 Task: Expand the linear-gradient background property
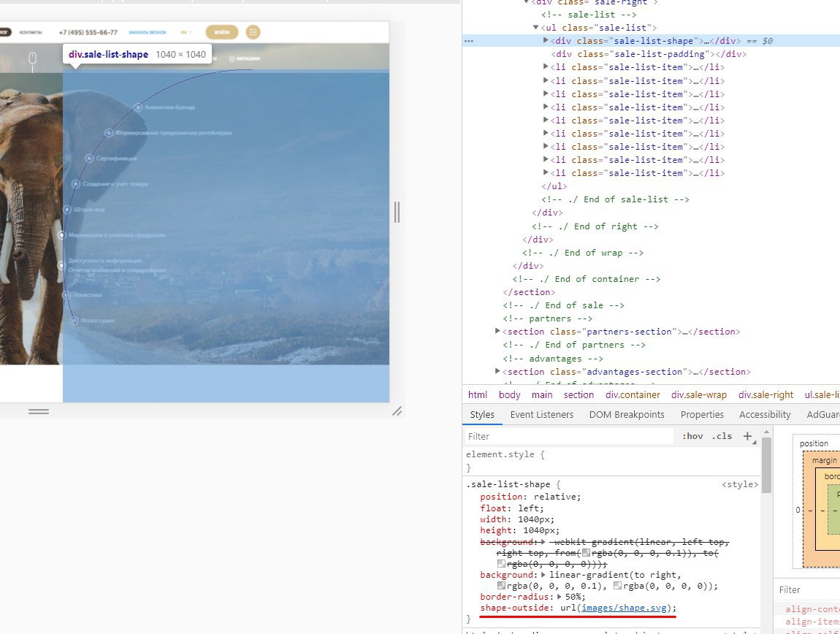click(x=543, y=575)
